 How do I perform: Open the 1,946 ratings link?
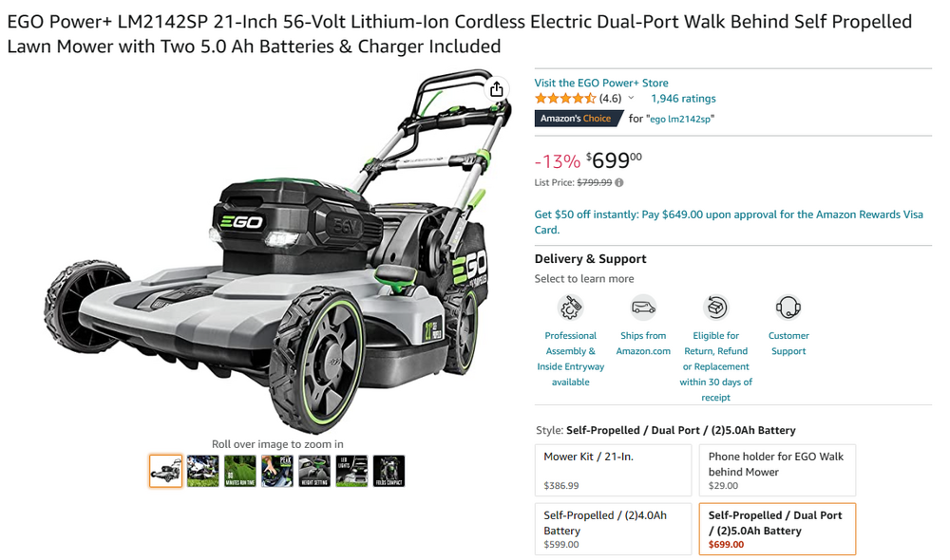point(683,98)
